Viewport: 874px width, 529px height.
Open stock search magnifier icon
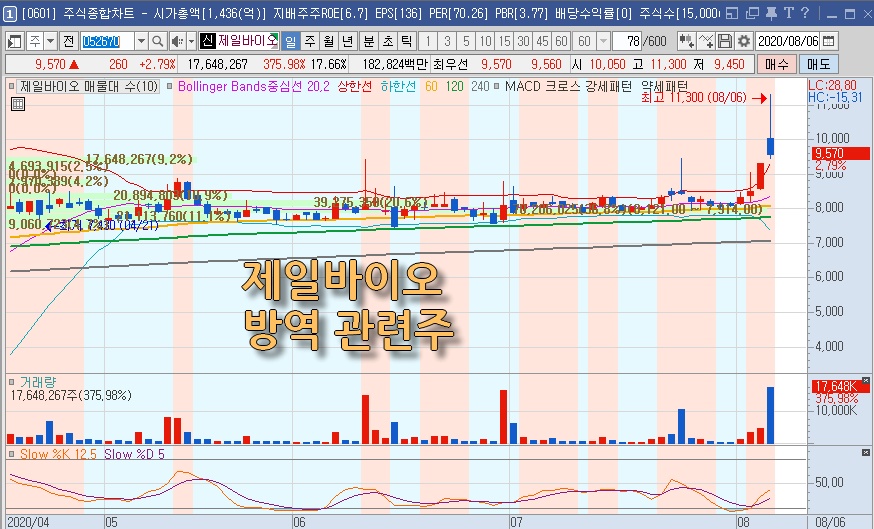pyautogui.click(x=158, y=41)
